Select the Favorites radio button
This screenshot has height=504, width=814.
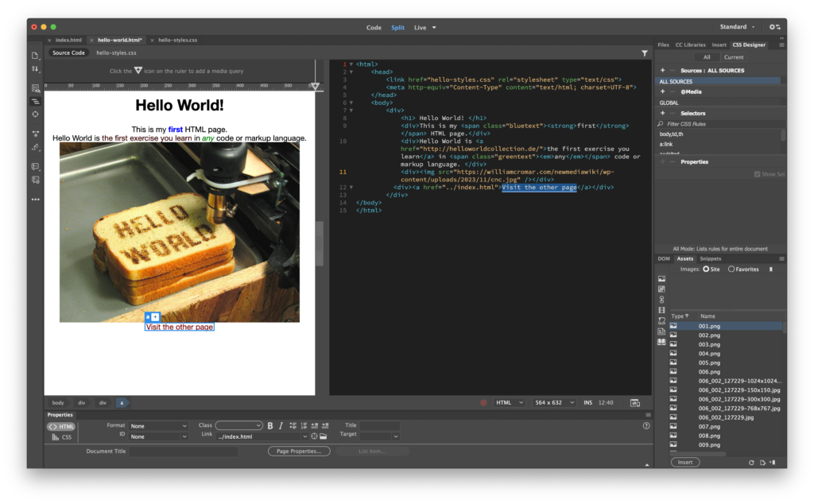coord(731,269)
